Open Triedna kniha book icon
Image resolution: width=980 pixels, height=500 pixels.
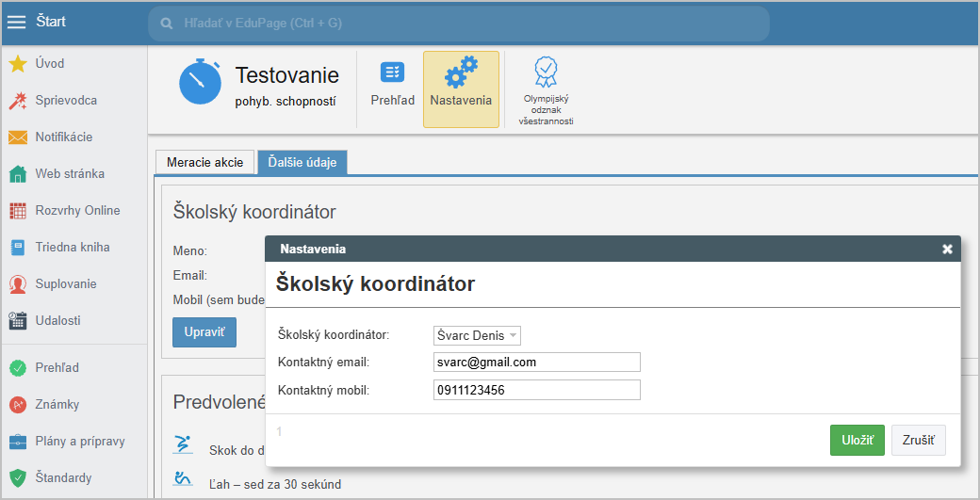[17, 248]
